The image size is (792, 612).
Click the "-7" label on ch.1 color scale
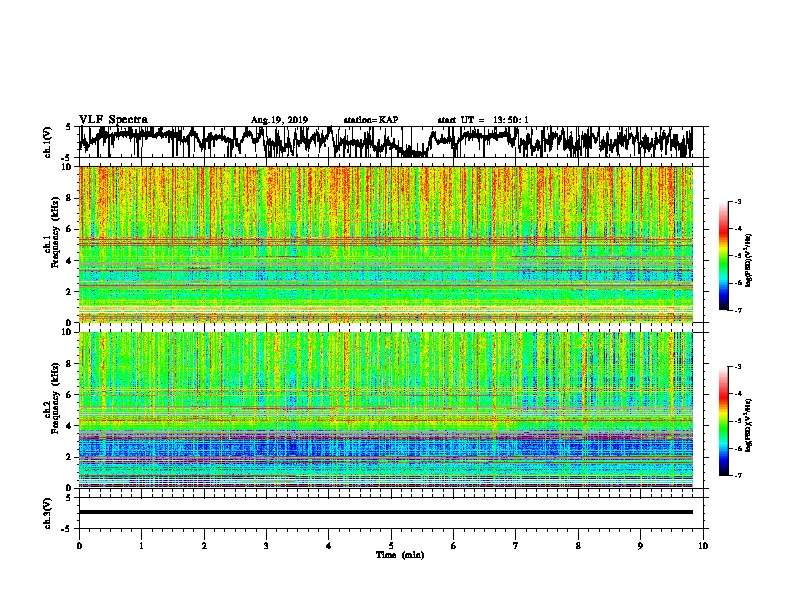tap(737, 310)
